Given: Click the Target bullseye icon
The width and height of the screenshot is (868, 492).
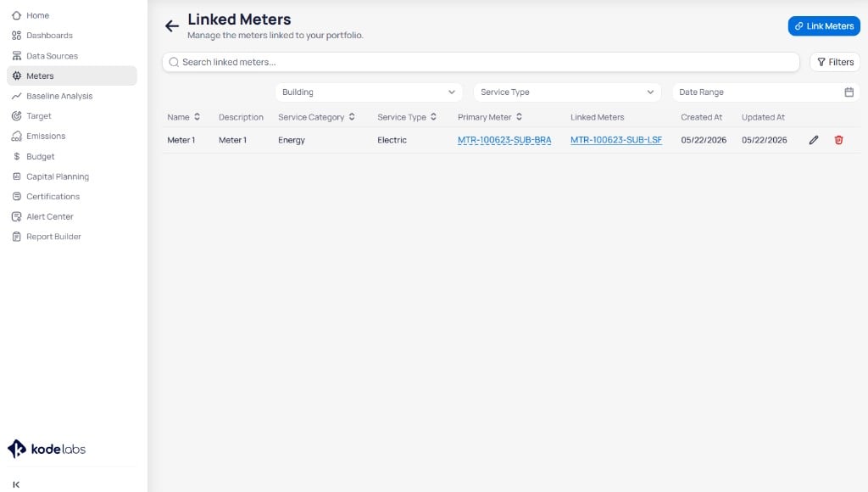Looking at the screenshot, I should point(17,116).
